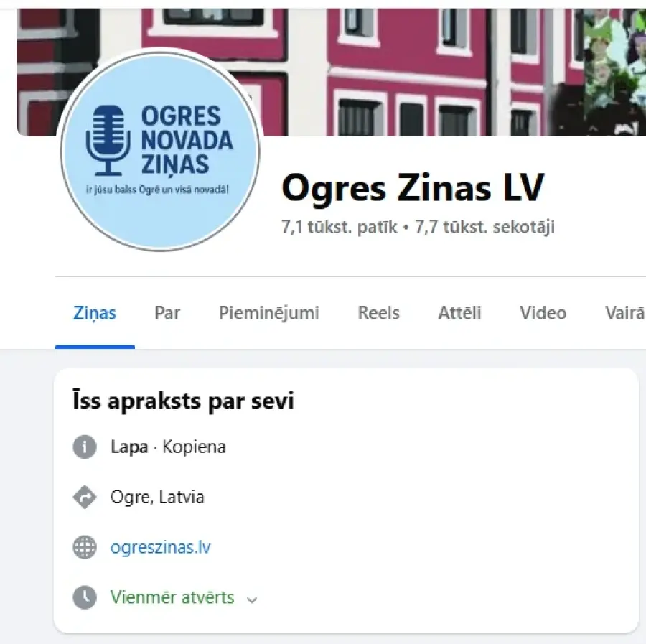The image size is (646, 644).
Task: Click the Ogres Zinas LV page title
Action: click(x=413, y=188)
